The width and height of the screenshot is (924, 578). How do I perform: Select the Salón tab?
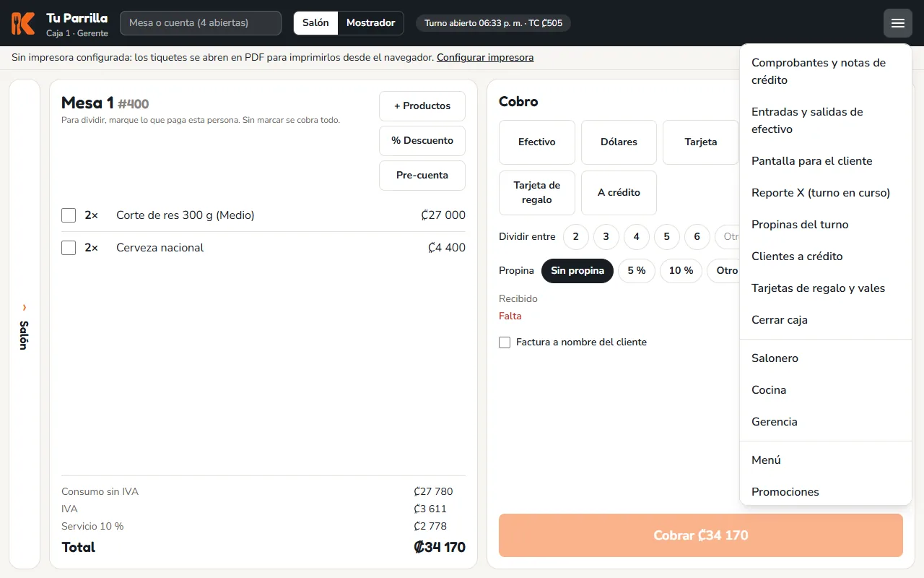[315, 23]
